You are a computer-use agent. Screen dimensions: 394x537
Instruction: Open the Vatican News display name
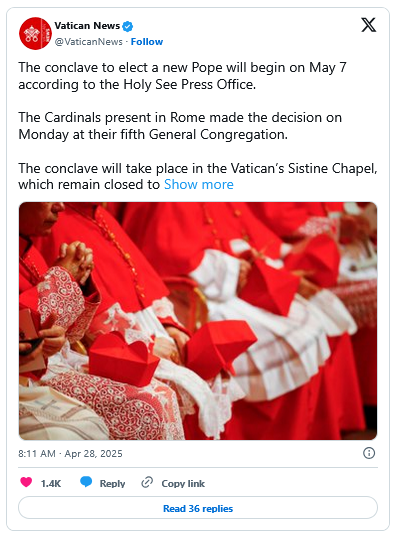coord(87,26)
